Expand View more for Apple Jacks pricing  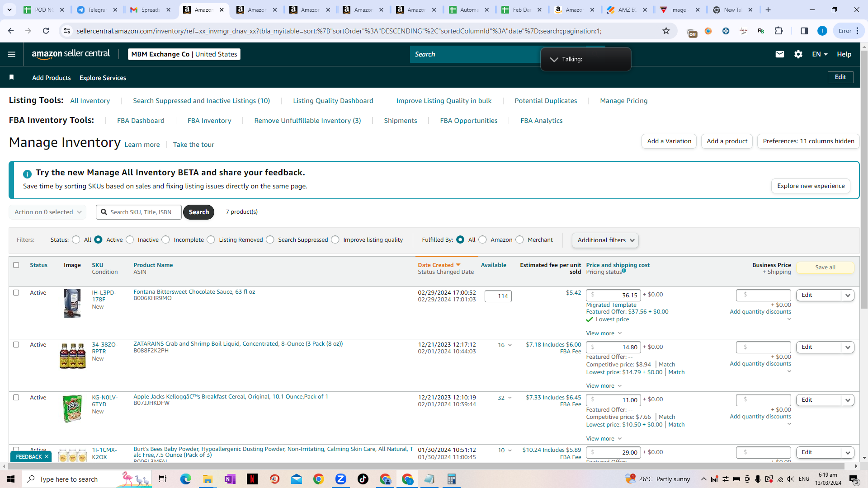click(604, 439)
